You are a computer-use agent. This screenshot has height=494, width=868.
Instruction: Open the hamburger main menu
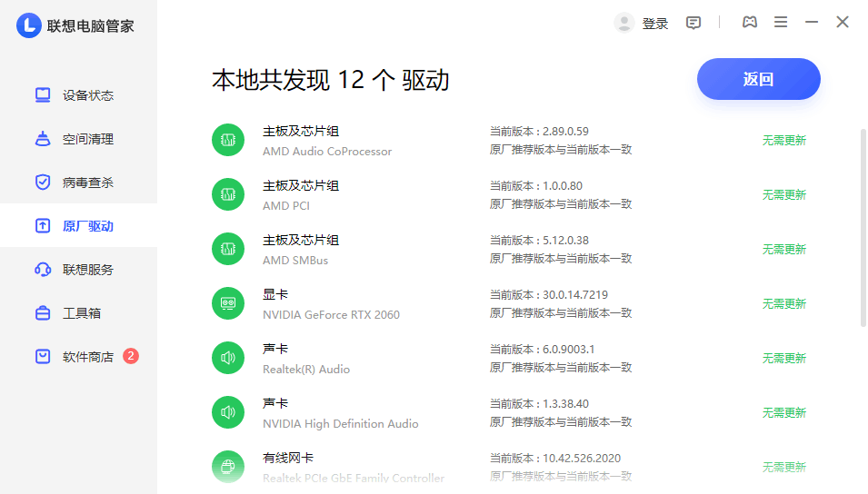781,22
